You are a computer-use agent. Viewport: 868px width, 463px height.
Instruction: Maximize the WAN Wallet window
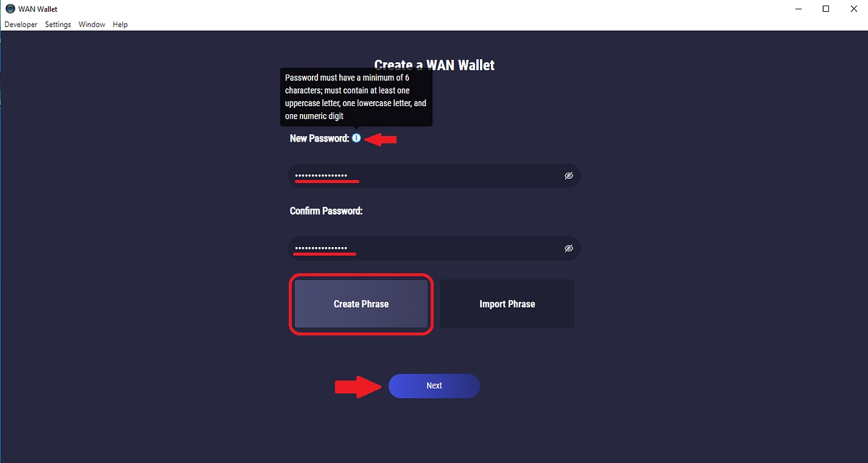click(x=826, y=9)
